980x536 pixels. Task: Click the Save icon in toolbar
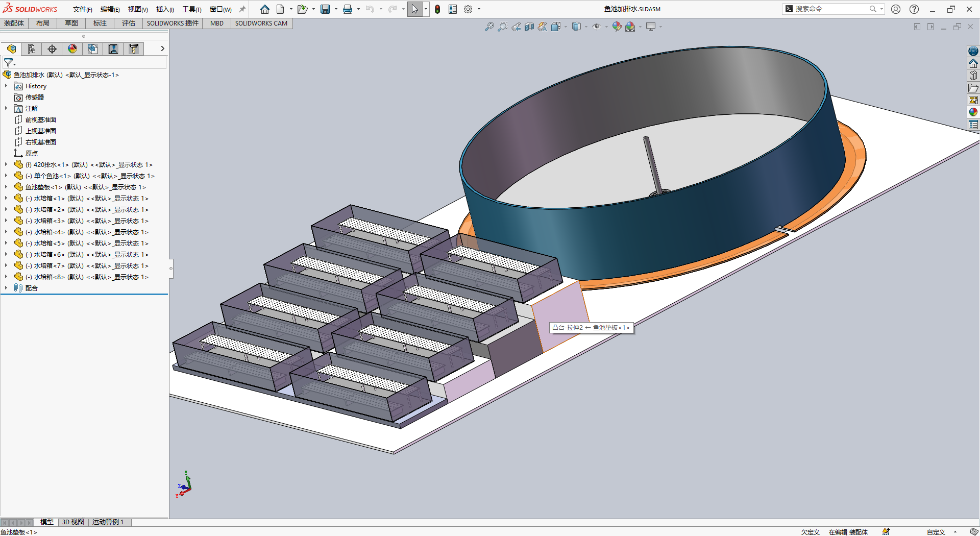coord(325,9)
